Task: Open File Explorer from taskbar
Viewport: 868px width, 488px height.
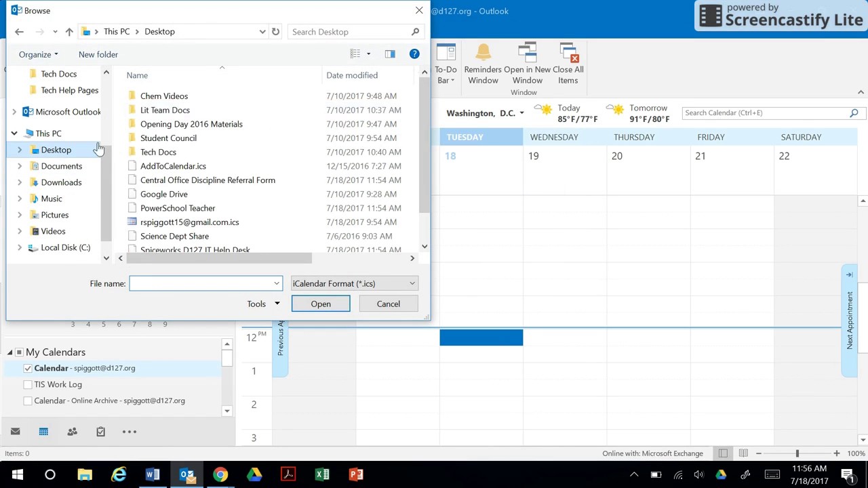Action: (x=85, y=474)
